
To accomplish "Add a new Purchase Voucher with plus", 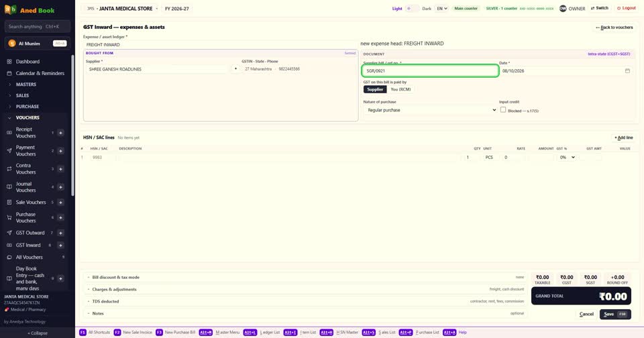I will pos(60,217).
